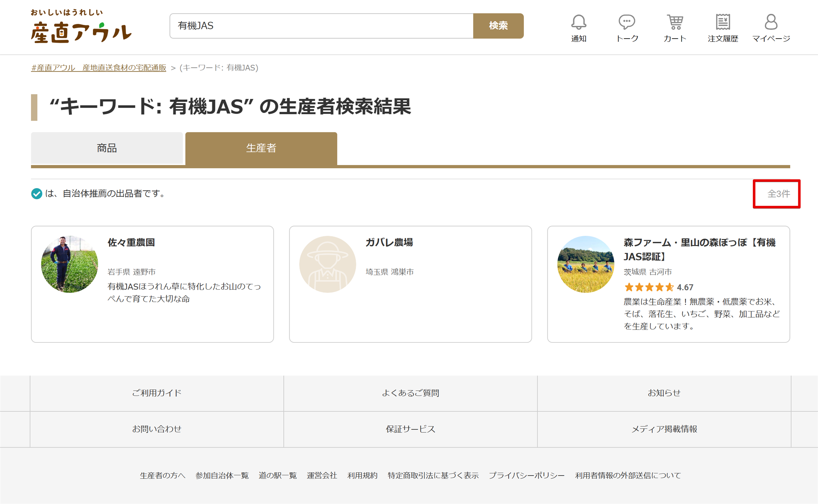Open お知らせ in the footer
Screen dimensions: 818x504
click(664, 393)
